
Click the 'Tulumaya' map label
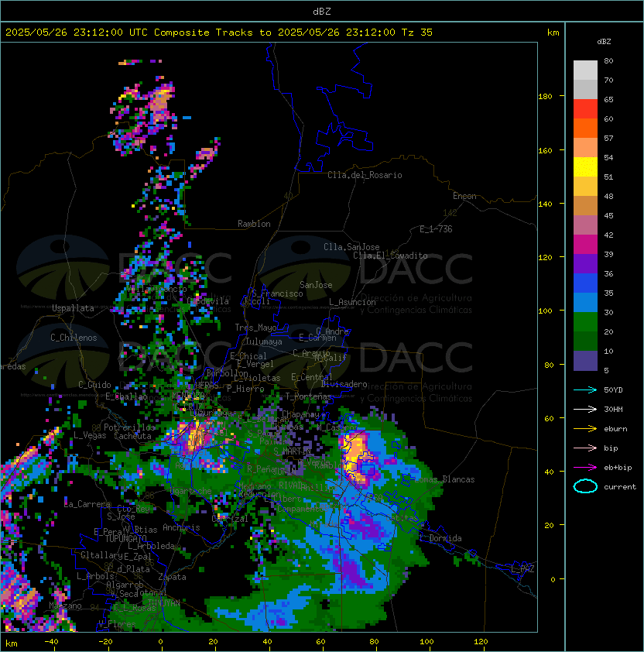click(264, 341)
